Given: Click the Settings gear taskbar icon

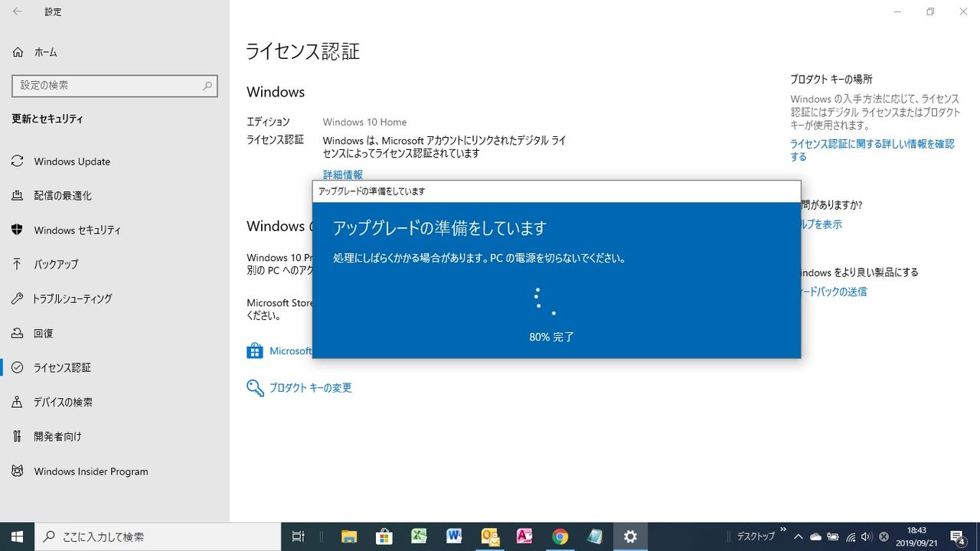Looking at the screenshot, I should coord(630,536).
